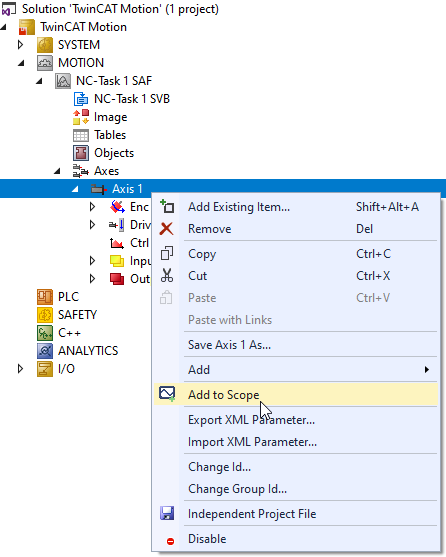Select Change Id... menu entry
Image resolution: width=446 pixels, height=557 pixels.
pyautogui.click(x=296, y=467)
